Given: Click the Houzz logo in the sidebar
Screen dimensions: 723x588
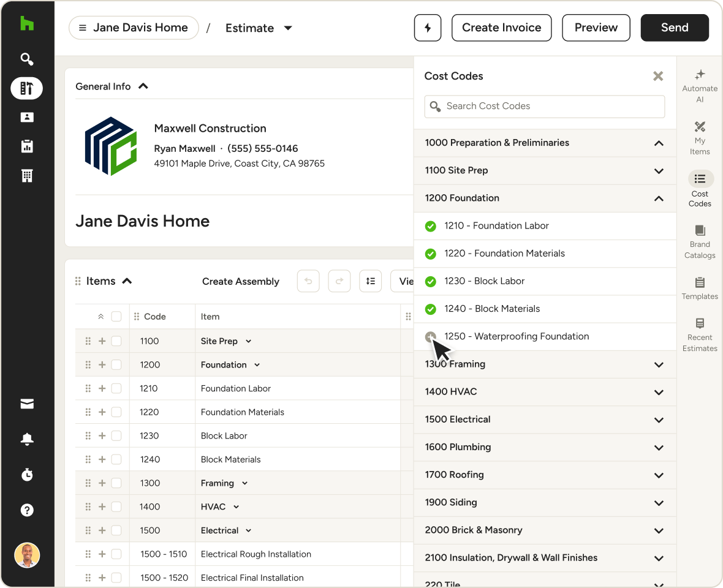Looking at the screenshot, I should [27, 24].
